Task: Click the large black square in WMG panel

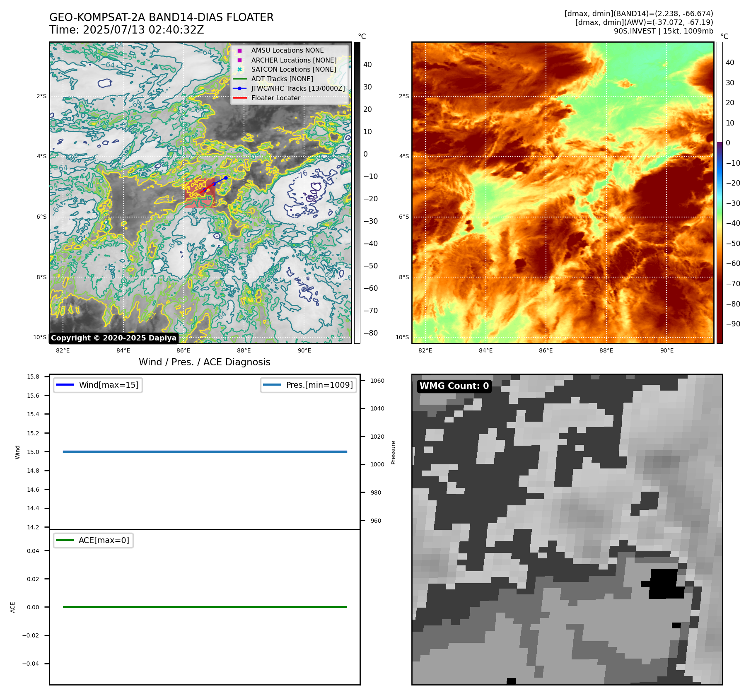Action: (666, 584)
